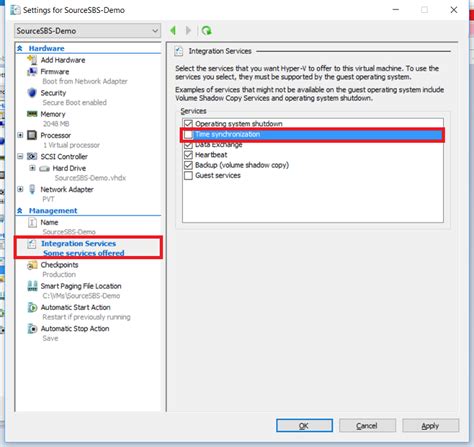Image resolution: width=474 pixels, height=447 pixels.
Task: Uncheck Operating system shutdown service
Action: 188,124
